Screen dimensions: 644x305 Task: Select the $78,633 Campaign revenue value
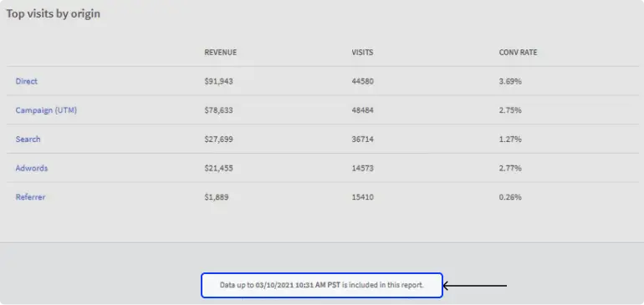(x=218, y=110)
